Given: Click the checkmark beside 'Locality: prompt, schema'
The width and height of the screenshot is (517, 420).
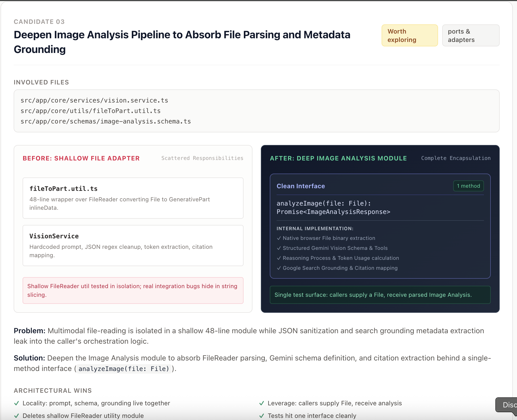Looking at the screenshot, I should (x=17, y=403).
